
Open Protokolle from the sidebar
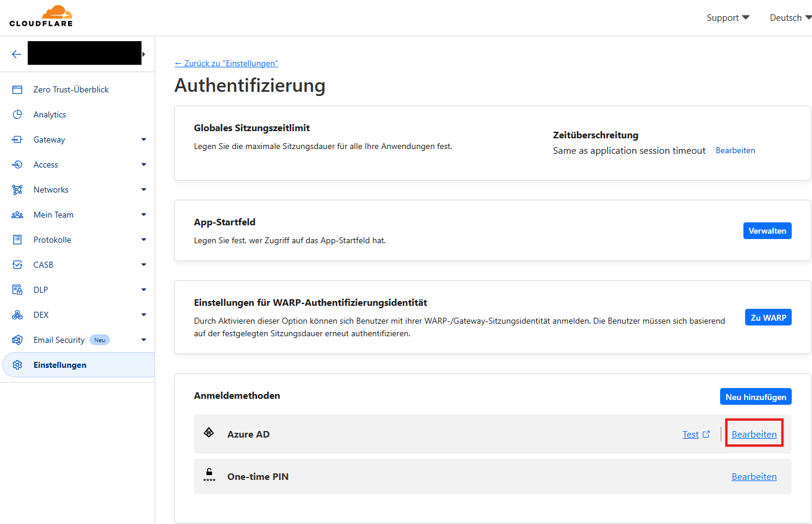[x=17, y=239]
